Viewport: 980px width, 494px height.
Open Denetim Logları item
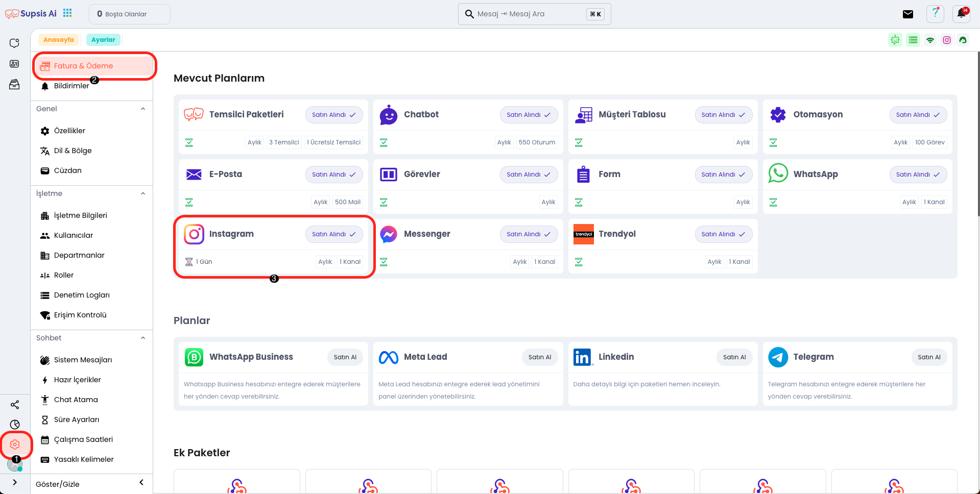[x=92, y=295]
